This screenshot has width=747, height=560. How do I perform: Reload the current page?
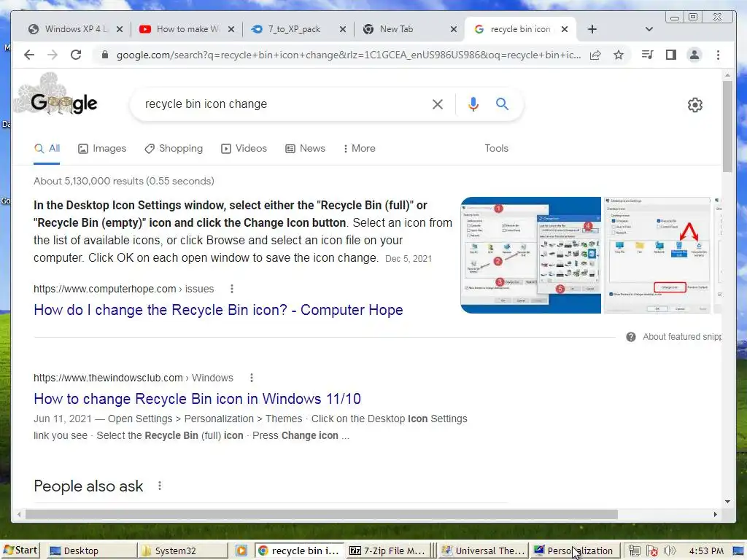[x=76, y=55]
